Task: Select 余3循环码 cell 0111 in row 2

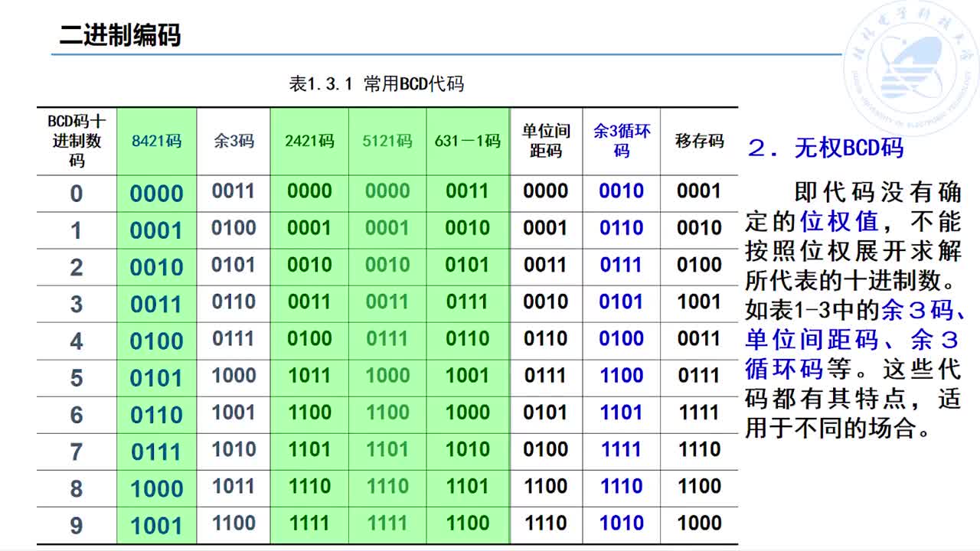Action: 622,265
